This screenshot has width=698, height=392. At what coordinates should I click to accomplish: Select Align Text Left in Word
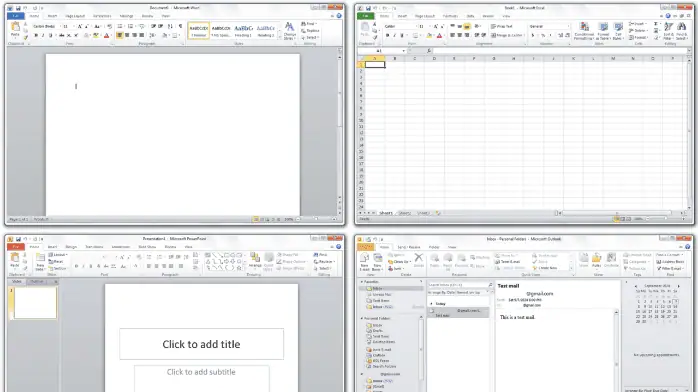(x=119, y=35)
